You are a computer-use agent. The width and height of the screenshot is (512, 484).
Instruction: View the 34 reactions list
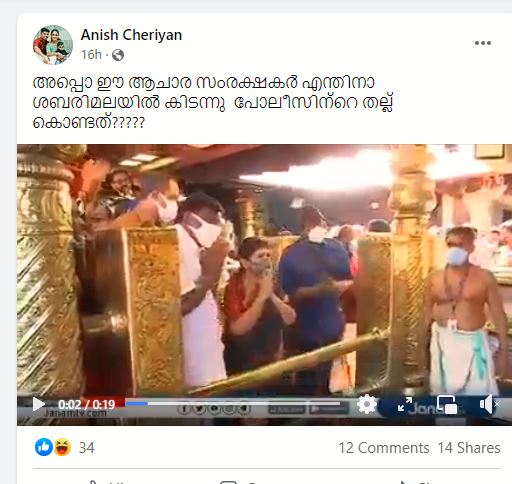click(x=86, y=448)
